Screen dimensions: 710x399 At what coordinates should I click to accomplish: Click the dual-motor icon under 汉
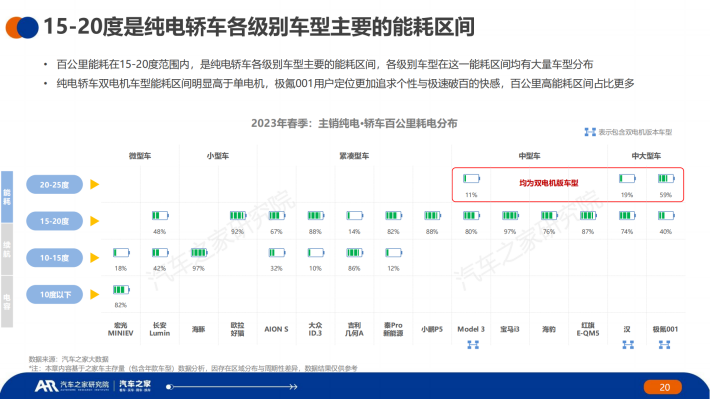tap(628, 345)
